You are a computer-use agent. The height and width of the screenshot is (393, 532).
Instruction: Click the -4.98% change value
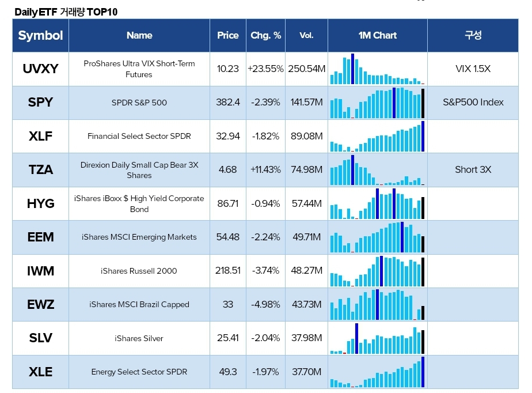point(265,304)
